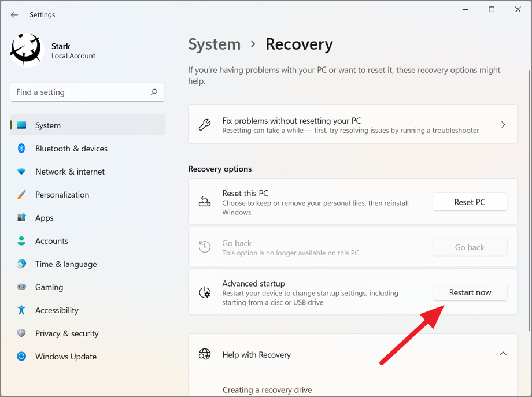The height and width of the screenshot is (397, 532).
Task: Click the Privacy & security shield icon
Action: click(x=21, y=333)
